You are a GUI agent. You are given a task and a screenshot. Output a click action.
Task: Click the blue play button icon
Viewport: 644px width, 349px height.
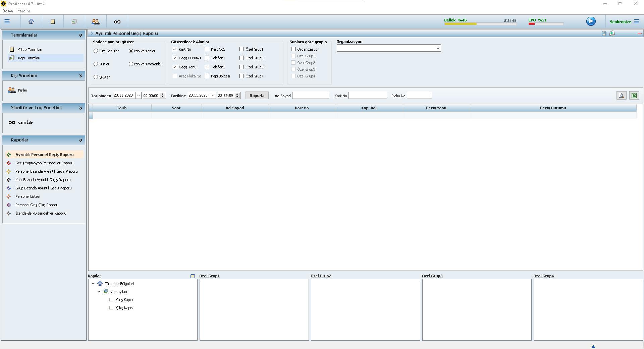pyautogui.click(x=591, y=21)
